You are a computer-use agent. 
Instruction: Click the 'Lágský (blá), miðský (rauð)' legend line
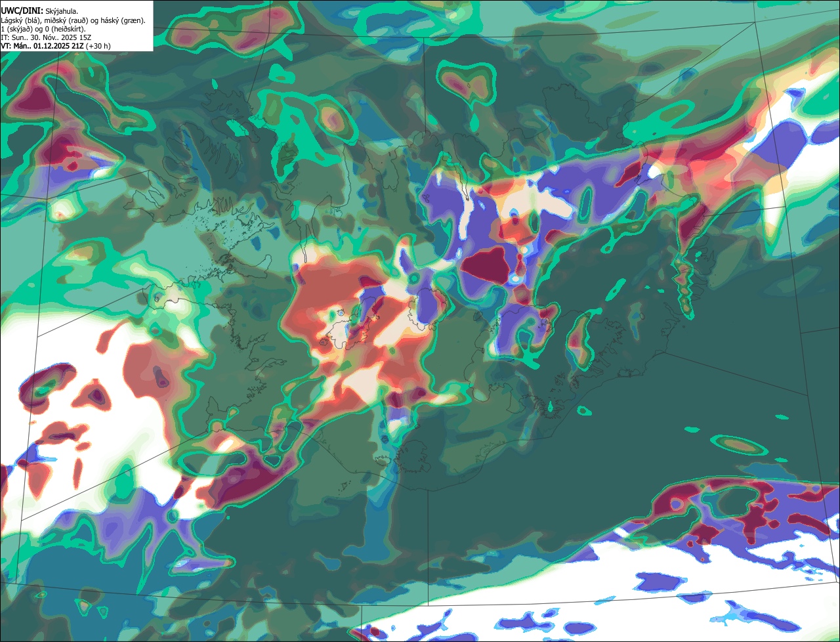pyautogui.click(x=73, y=20)
